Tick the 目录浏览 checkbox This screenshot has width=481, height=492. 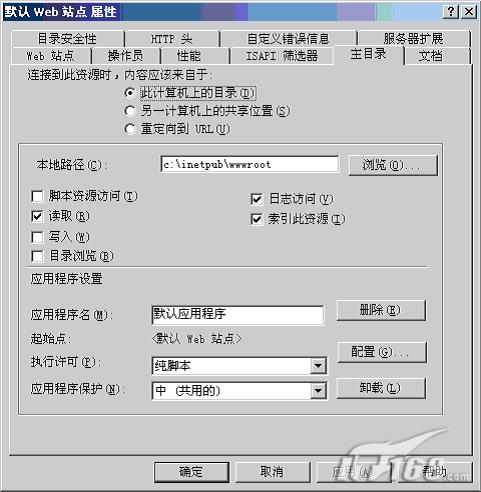pos(37,257)
